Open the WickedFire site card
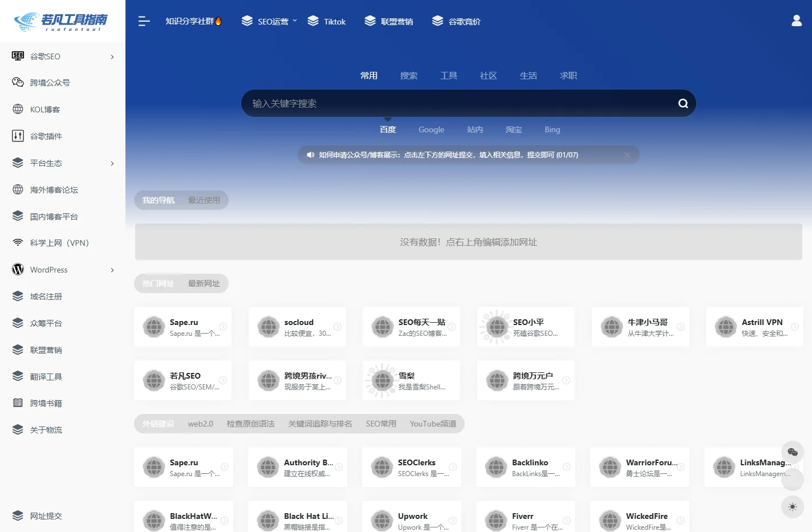Screen dimensions: 812x532 tap(640, 517)
